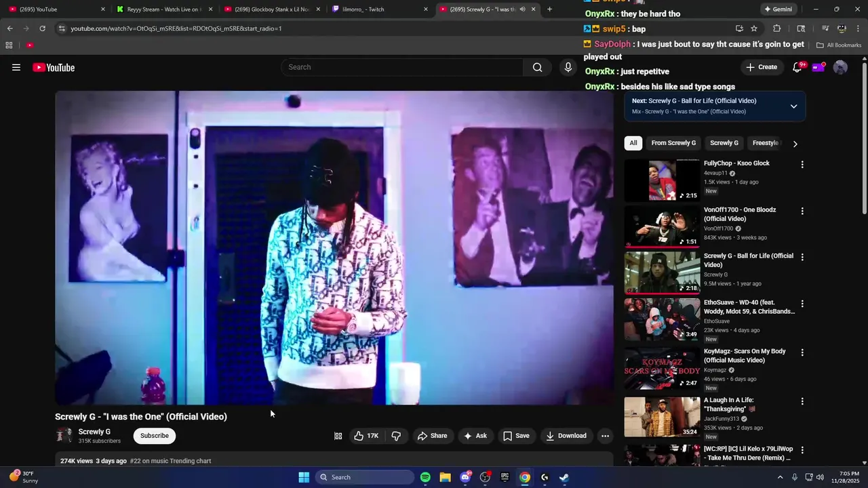Click the YouTube logo home link
The image size is (868, 488).
(54, 67)
